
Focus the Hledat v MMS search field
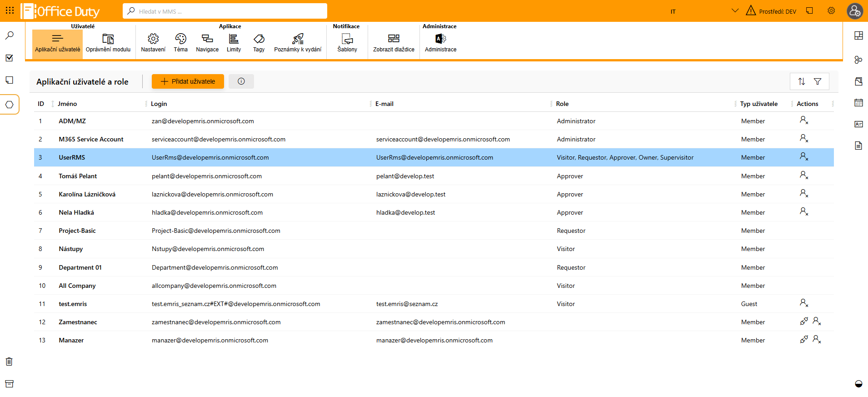(225, 11)
